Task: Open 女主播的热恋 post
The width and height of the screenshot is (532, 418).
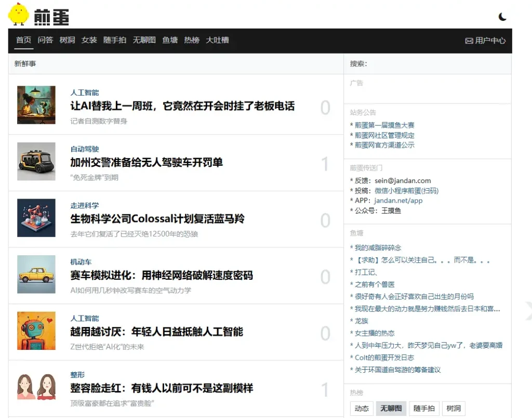Action: 374,333
